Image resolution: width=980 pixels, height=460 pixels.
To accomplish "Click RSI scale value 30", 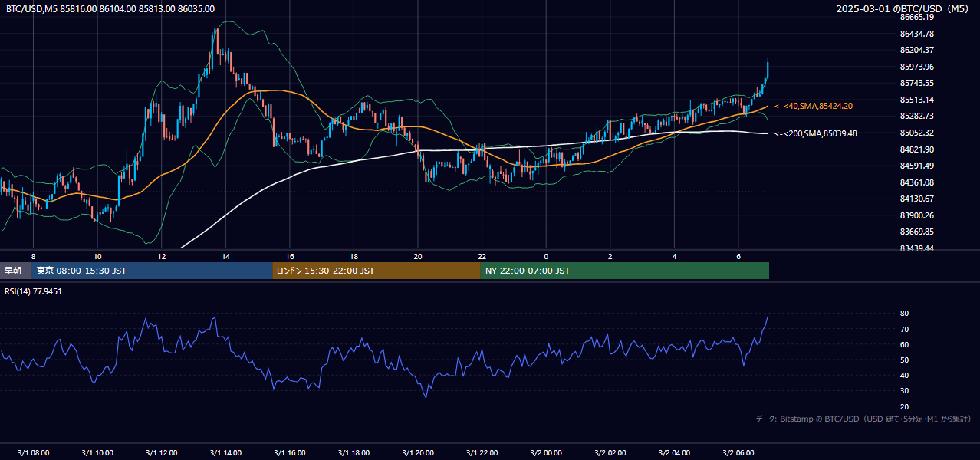I will click(904, 391).
